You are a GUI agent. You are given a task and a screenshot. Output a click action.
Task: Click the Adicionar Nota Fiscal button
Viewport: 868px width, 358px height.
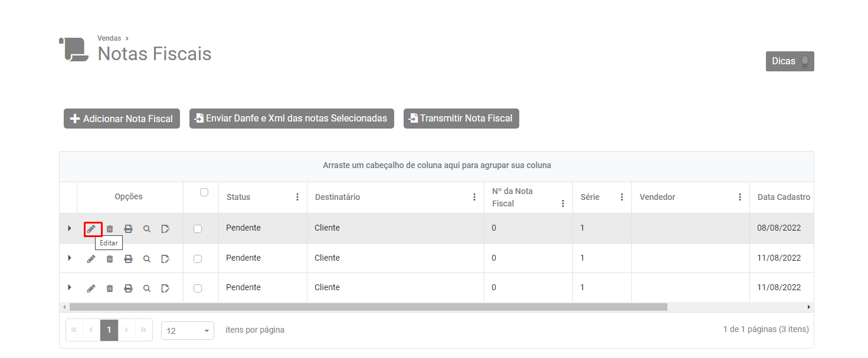click(x=122, y=119)
